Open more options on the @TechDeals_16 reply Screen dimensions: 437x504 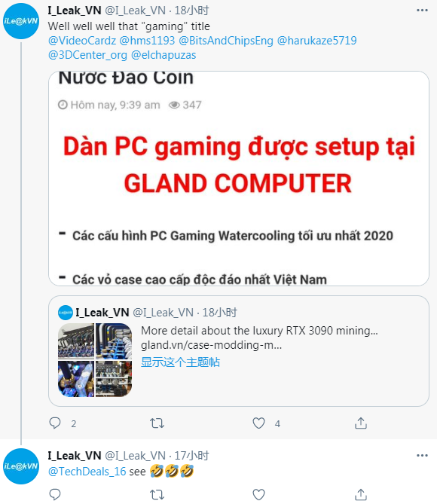point(422,456)
